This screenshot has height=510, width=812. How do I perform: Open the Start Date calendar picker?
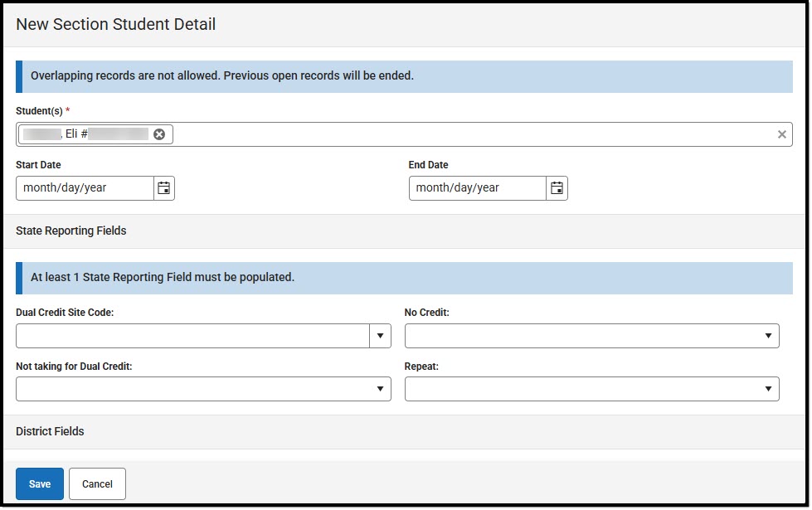coord(163,187)
